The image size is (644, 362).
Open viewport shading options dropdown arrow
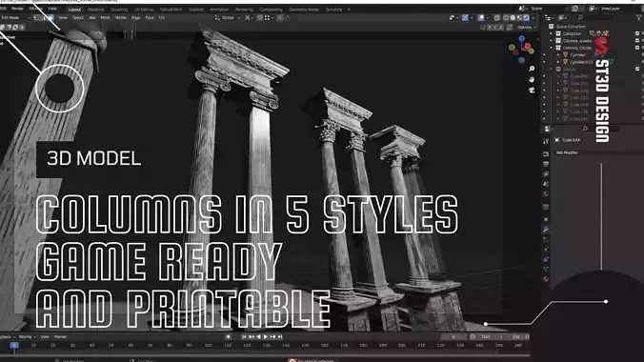coord(533,18)
